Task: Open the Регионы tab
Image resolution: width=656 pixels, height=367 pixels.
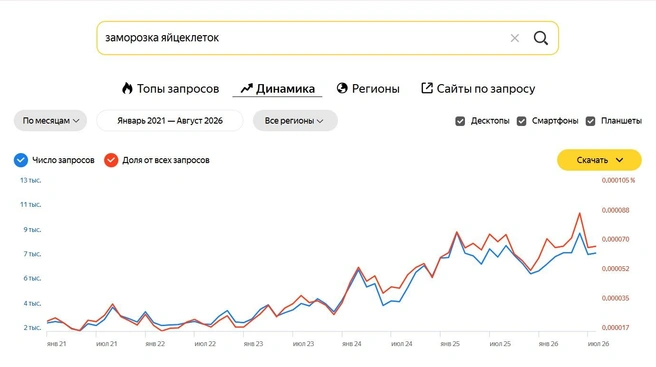Action: (x=368, y=88)
